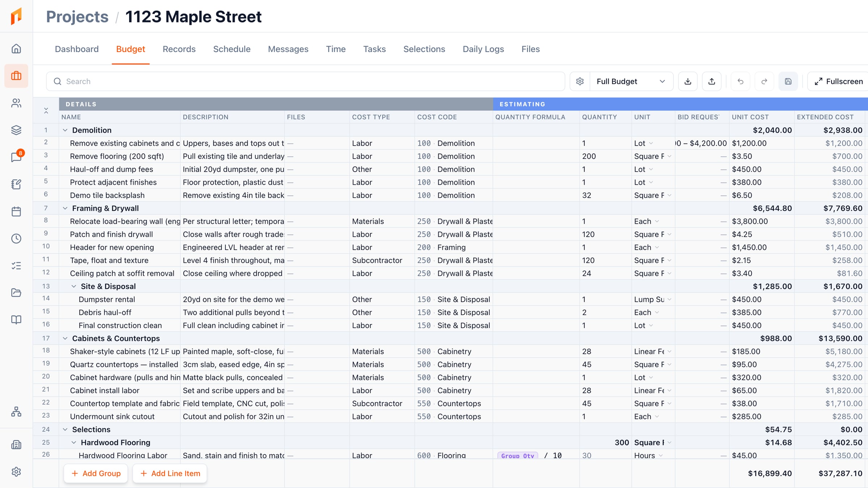This screenshot has height=488, width=868.
Task: Open the calendar sidebar icon
Action: coord(16,211)
